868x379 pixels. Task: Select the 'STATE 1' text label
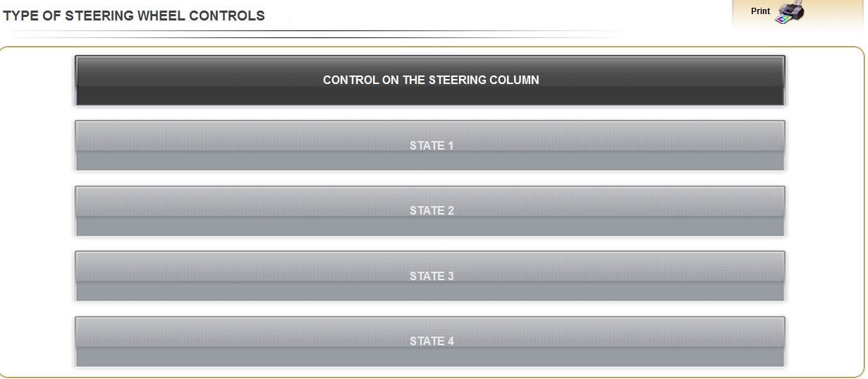432,146
